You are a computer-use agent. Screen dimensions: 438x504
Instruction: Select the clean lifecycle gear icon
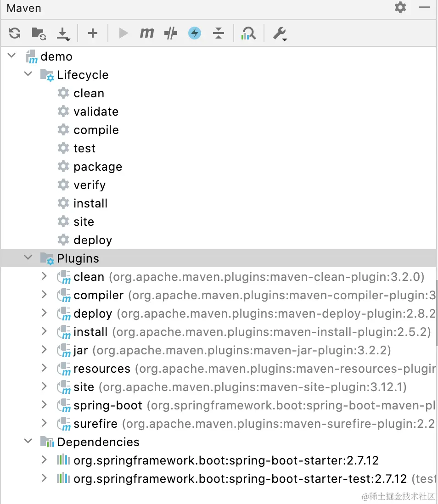coord(63,93)
